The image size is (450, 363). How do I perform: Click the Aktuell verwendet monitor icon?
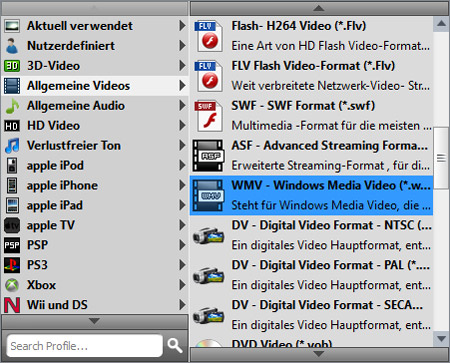click(x=12, y=26)
